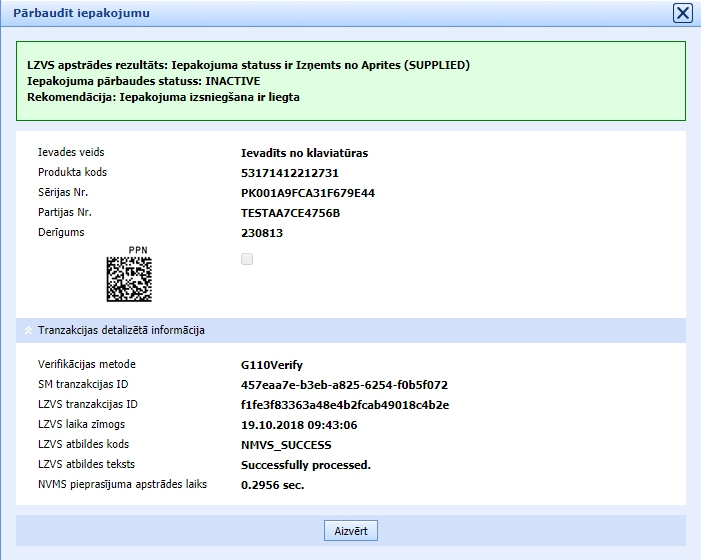
Task: Close the dialog with the X icon
Action: click(x=682, y=13)
